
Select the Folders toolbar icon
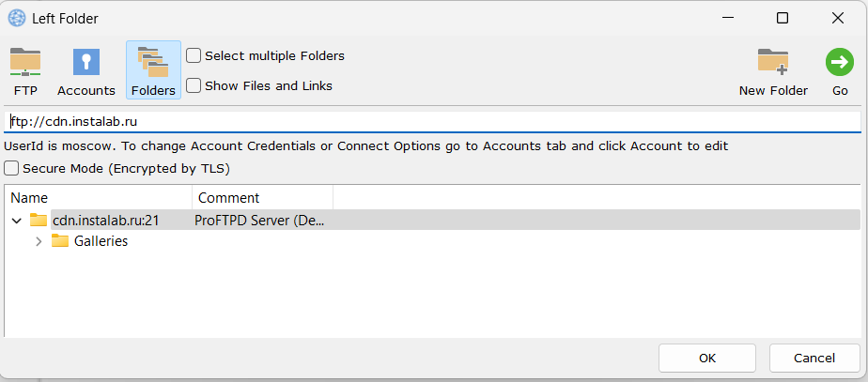click(x=153, y=62)
